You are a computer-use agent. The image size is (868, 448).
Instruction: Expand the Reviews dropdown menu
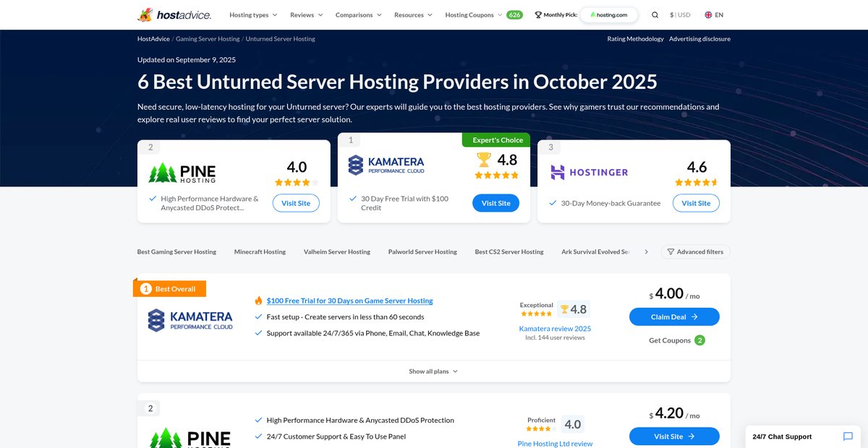[x=307, y=14]
